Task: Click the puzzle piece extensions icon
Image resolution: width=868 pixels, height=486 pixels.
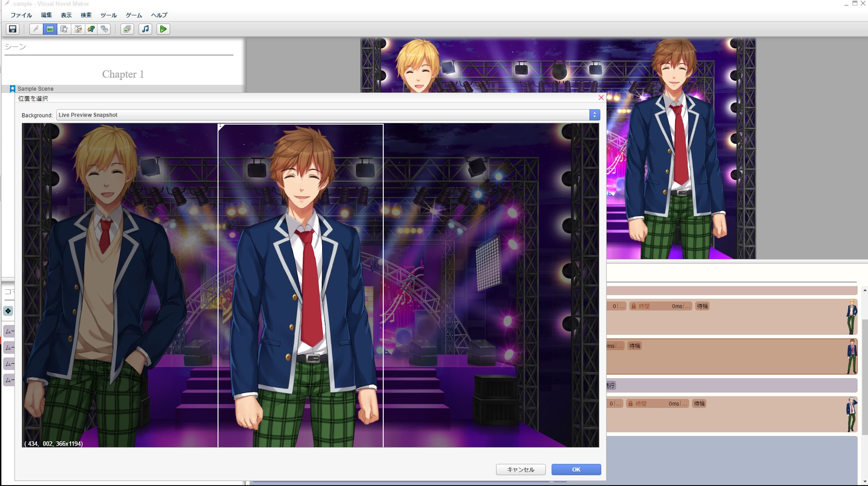Action: pos(92,29)
